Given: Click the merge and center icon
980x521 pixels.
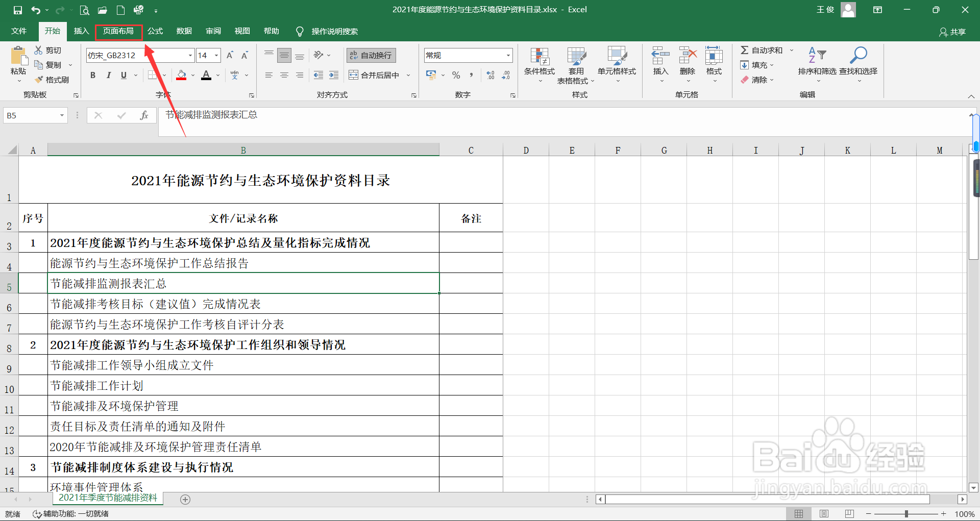Looking at the screenshot, I should coord(374,75).
